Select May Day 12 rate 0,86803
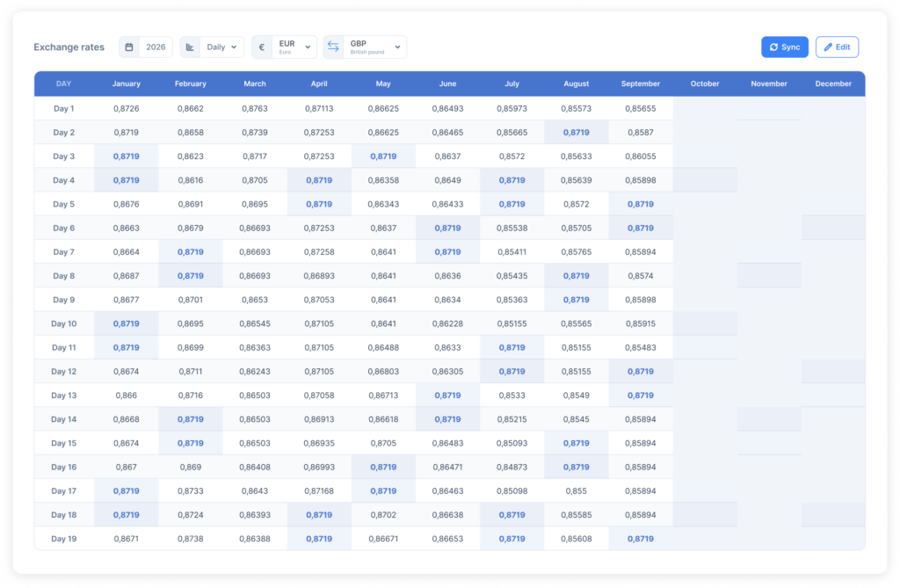Image resolution: width=900 pixels, height=588 pixels. coord(383,372)
